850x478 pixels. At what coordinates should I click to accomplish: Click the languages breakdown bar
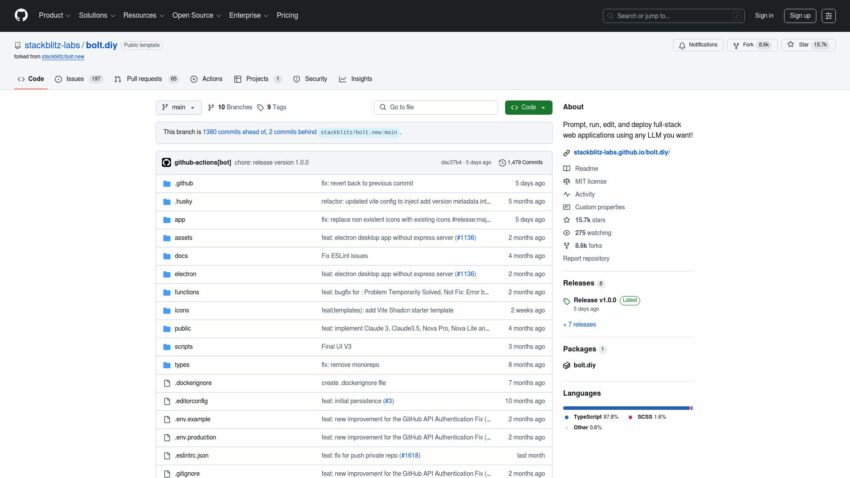tap(628, 408)
